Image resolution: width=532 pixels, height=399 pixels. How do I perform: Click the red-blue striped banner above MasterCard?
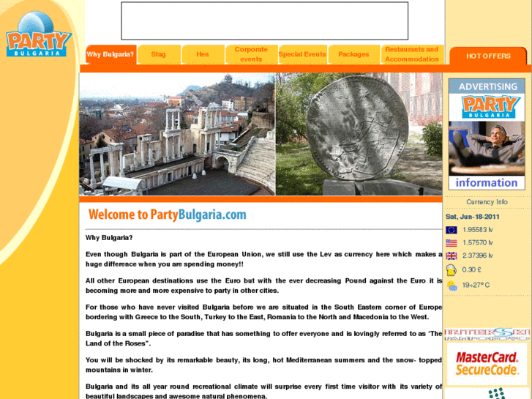[x=487, y=334]
